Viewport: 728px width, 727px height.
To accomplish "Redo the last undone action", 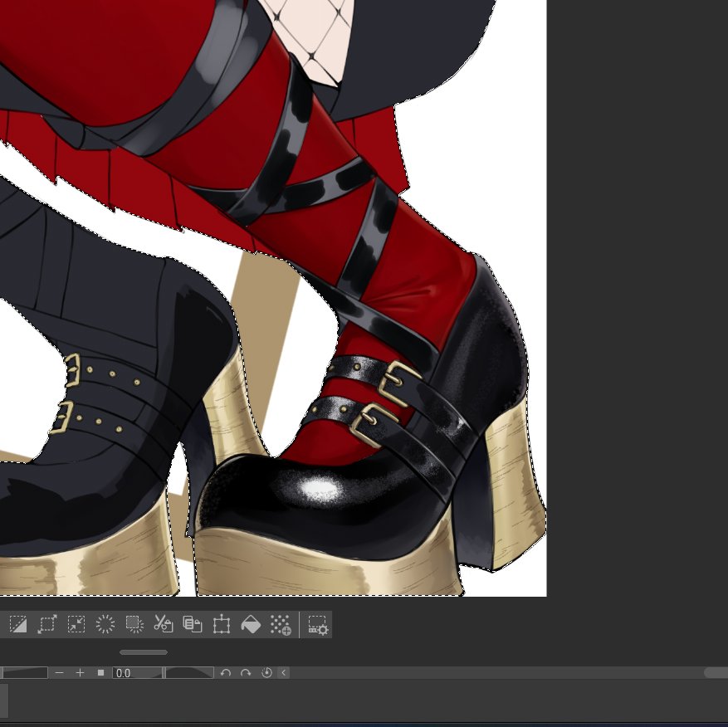I will 245,673.
